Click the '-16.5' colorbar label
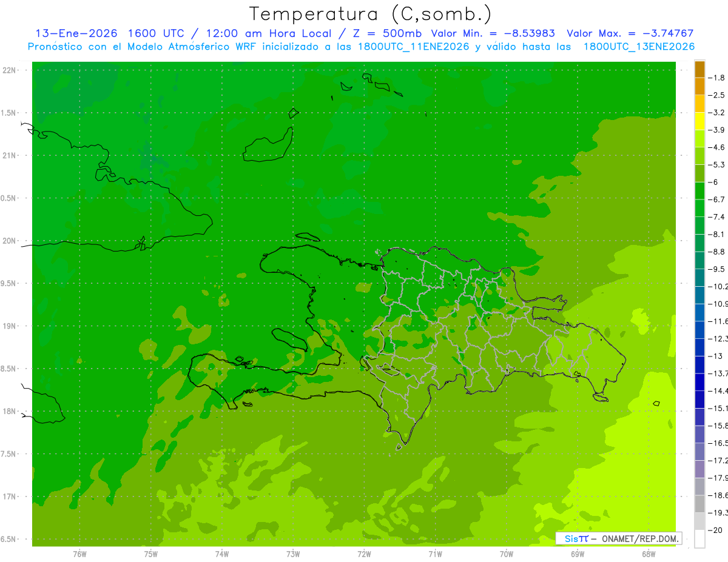 pyautogui.click(x=719, y=443)
